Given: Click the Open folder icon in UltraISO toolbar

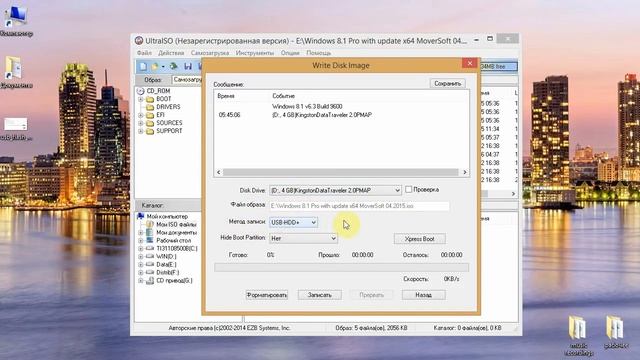Looking at the screenshot, I should click(155, 66).
